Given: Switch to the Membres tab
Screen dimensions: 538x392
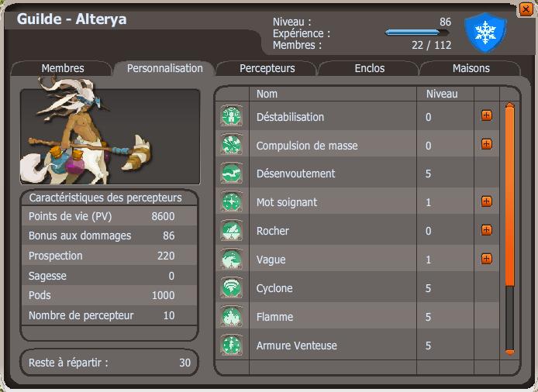Looking at the screenshot, I should point(63,68).
